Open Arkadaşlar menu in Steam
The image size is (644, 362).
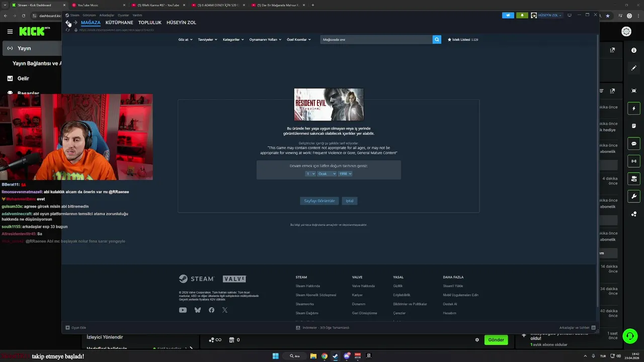(x=107, y=15)
